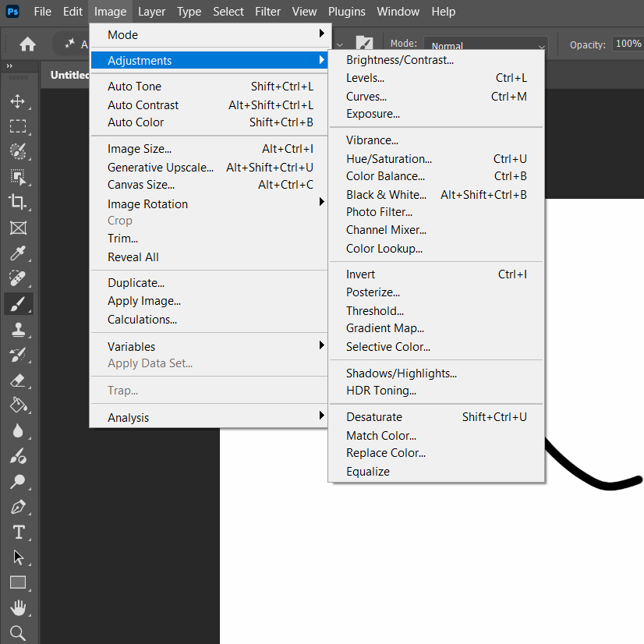Click the Opacity value field
The width and height of the screenshot is (644, 644).
628,44
